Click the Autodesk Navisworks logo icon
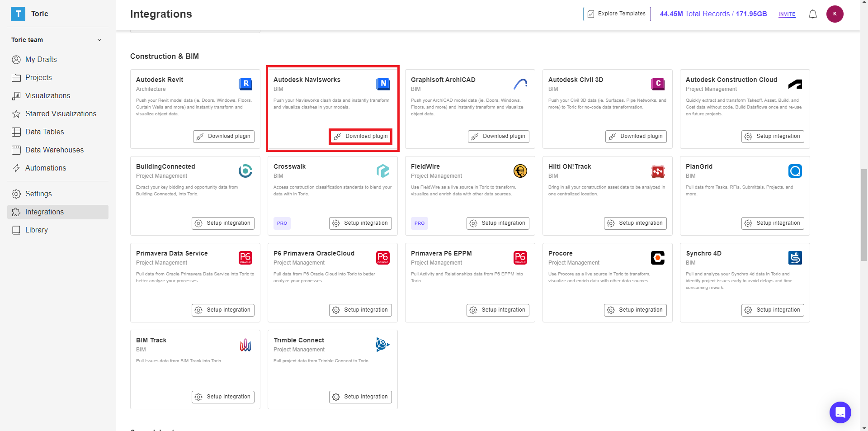This screenshot has height=431, width=868. 383,84
